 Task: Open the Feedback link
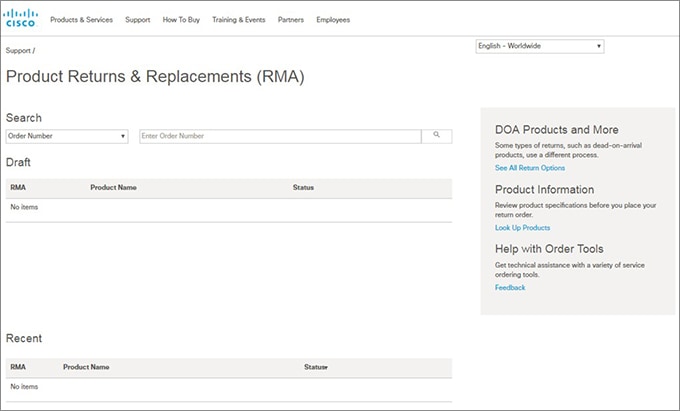point(510,287)
